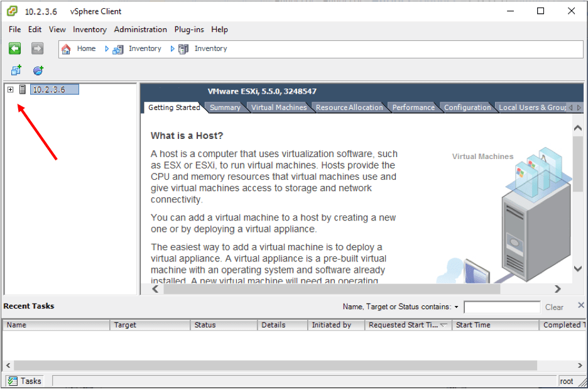Click the Recent Tasks horizontal scrollbar

tap(275, 365)
